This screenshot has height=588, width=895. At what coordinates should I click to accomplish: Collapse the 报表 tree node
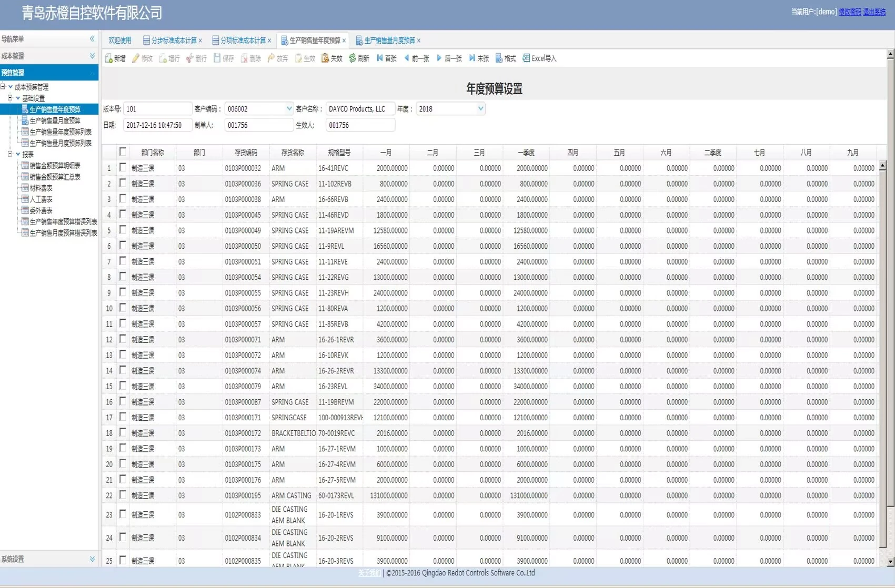pyautogui.click(x=10, y=154)
